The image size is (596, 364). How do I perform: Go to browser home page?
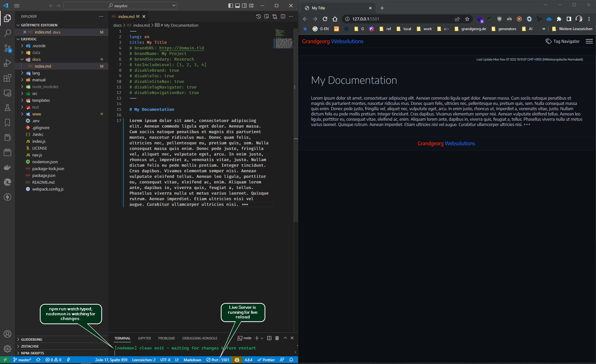coord(335,19)
